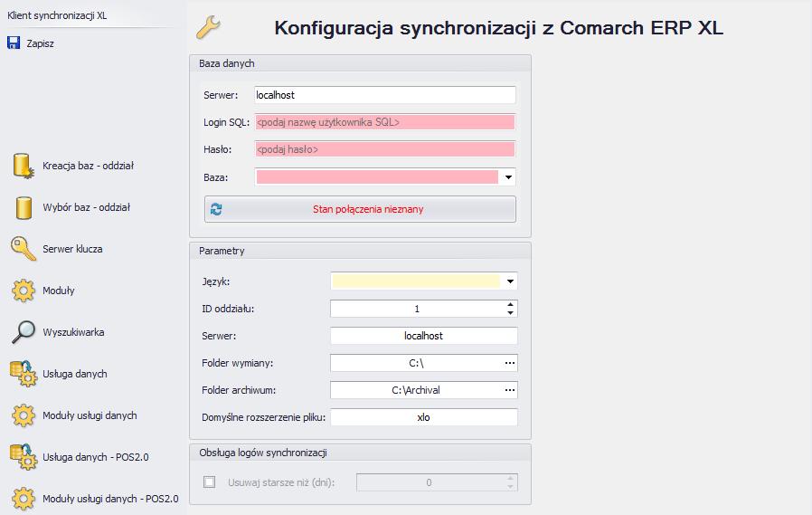This screenshot has height=515, width=812.
Task: Click the Serwer field in Parametry
Action: coord(423,336)
